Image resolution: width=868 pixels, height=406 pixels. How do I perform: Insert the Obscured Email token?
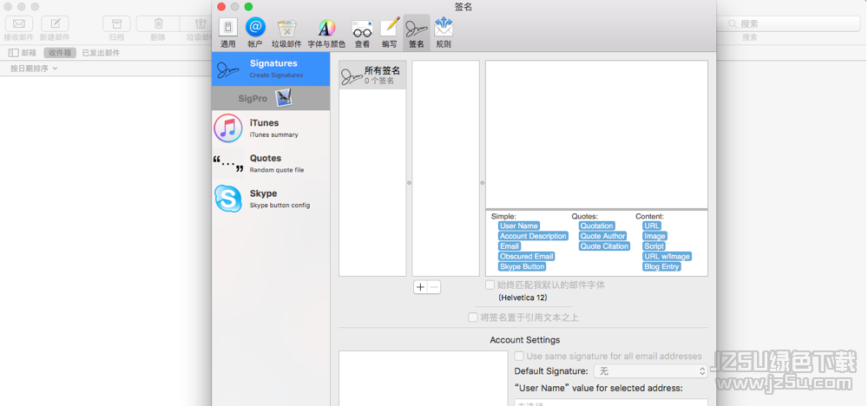pyautogui.click(x=527, y=257)
